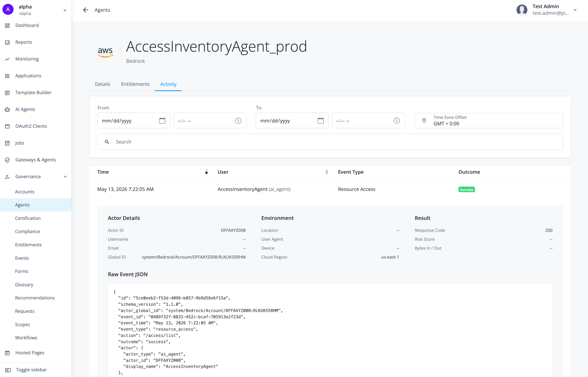Viewport: 588px width, 377px height.
Task: Switch to the Entitlements tab
Action: pyautogui.click(x=135, y=84)
